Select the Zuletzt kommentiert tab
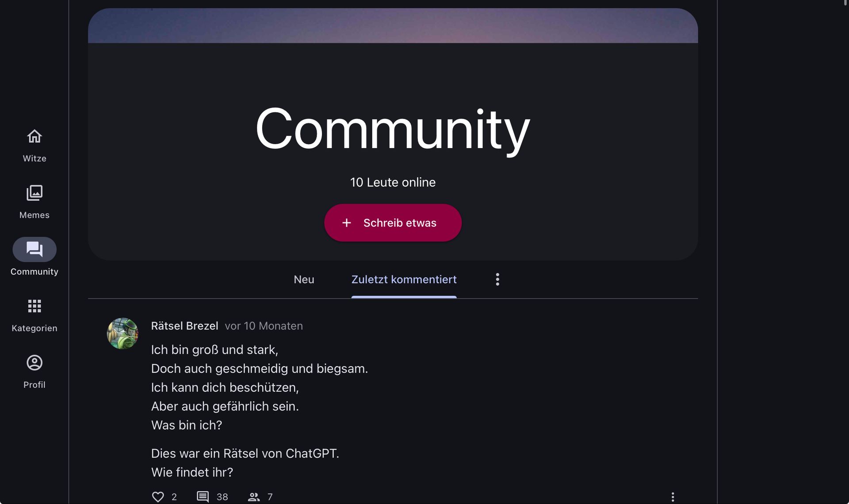The height and width of the screenshot is (504, 849). coord(404,279)
